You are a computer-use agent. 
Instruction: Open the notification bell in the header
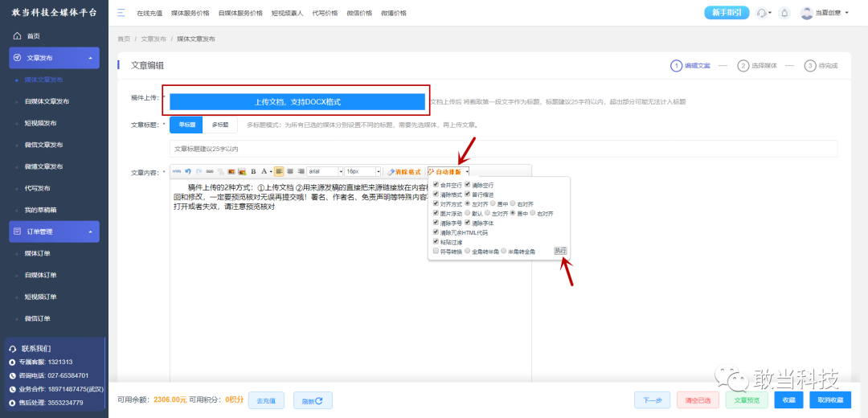click(784, 13)
